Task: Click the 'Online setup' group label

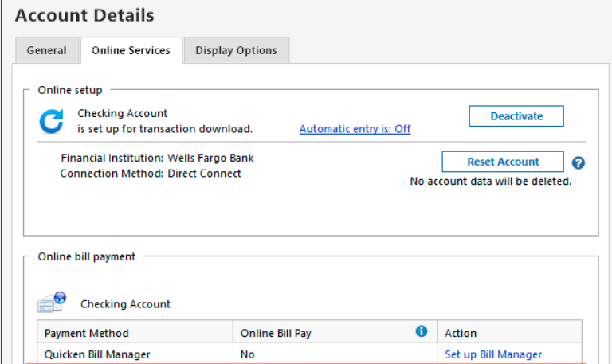Action: click(70, 90)
